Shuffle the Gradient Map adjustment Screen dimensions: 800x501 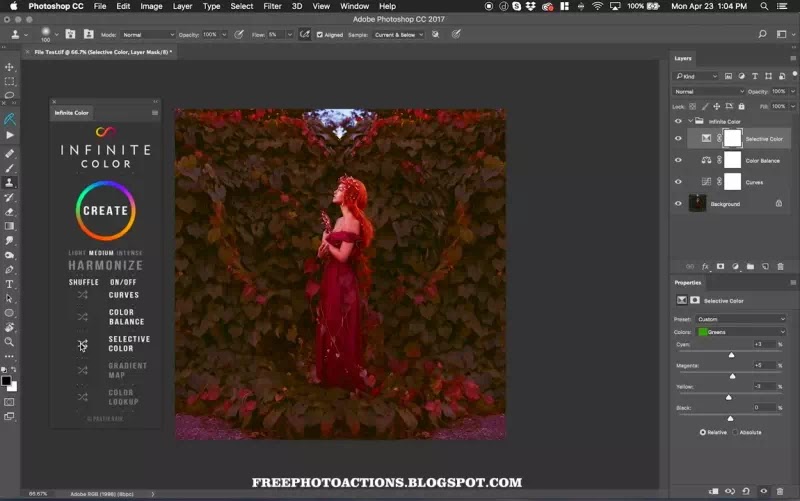(83, 370)
